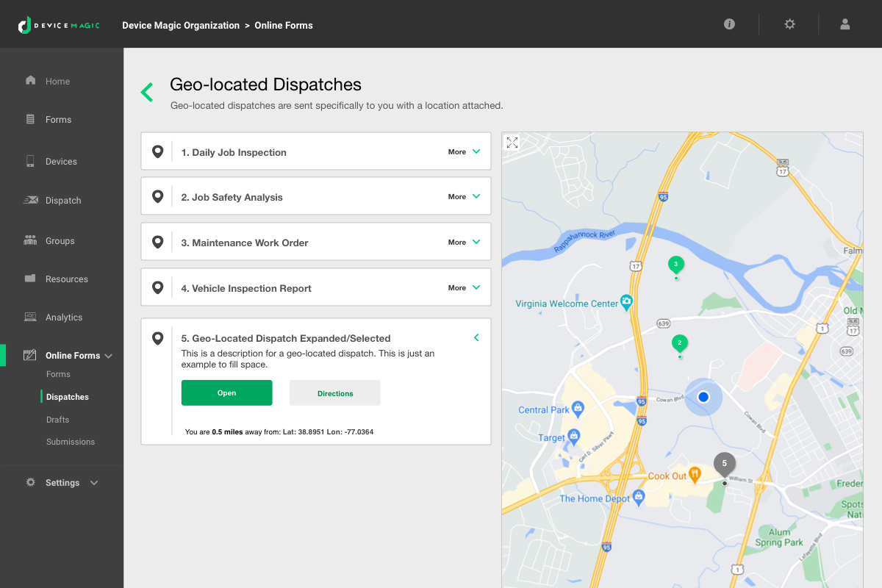Viewport: 882px width, 588px height.
Task: Click the Central Park shopping icon
Action: (x=578, y=407)
